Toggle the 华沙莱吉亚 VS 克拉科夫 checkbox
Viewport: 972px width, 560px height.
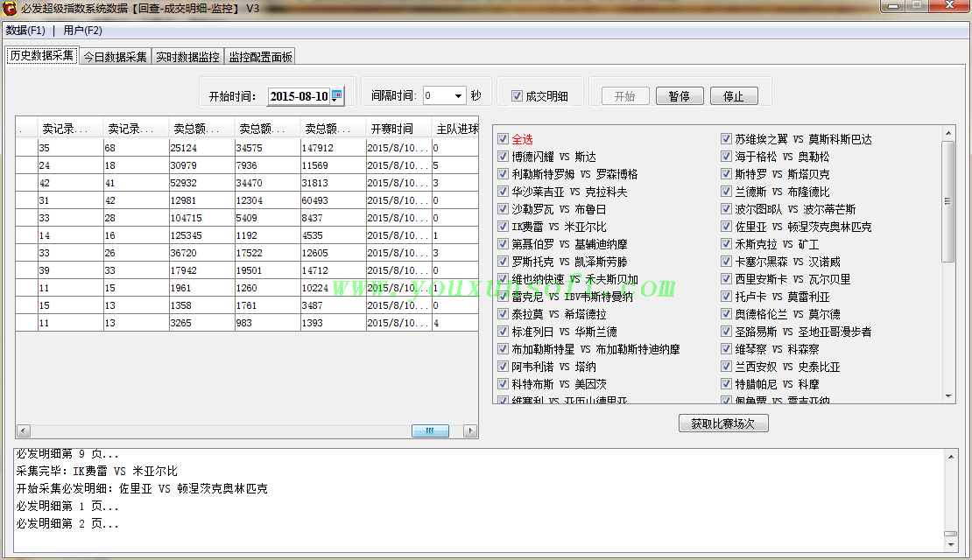click(x=503, y=192)
